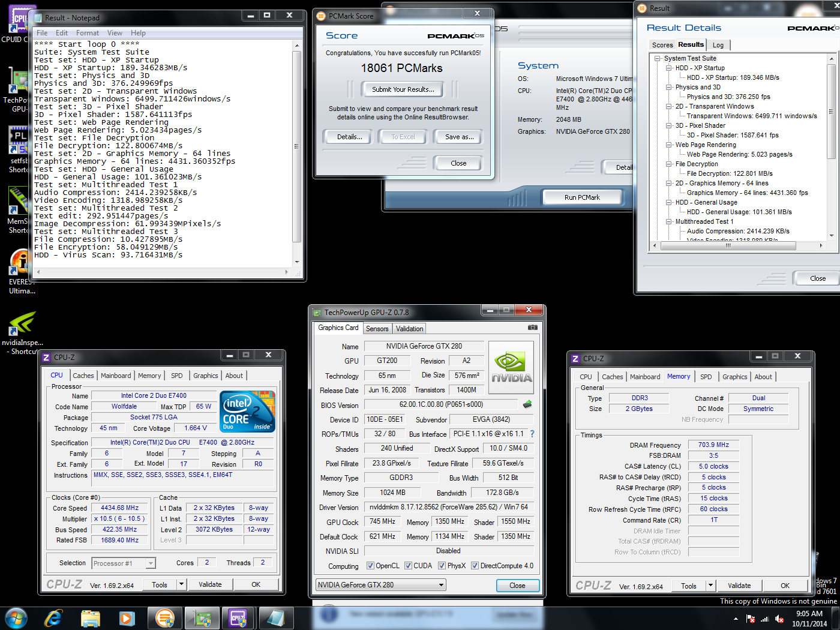This screenshot has height=630, width=840.
Task: Open the Graphics tab in CPU-Z Memory window
Action: [x=734, y=377]
